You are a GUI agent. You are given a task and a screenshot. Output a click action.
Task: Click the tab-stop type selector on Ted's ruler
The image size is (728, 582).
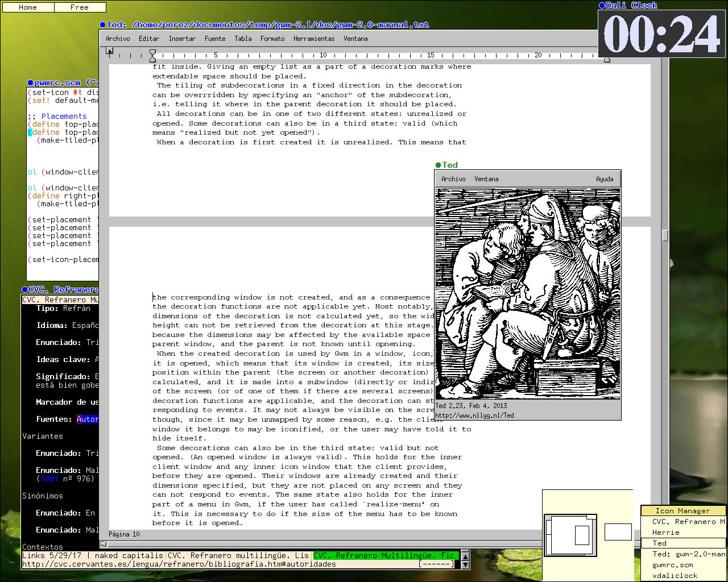pyautogui.click(x=110, y=51)
